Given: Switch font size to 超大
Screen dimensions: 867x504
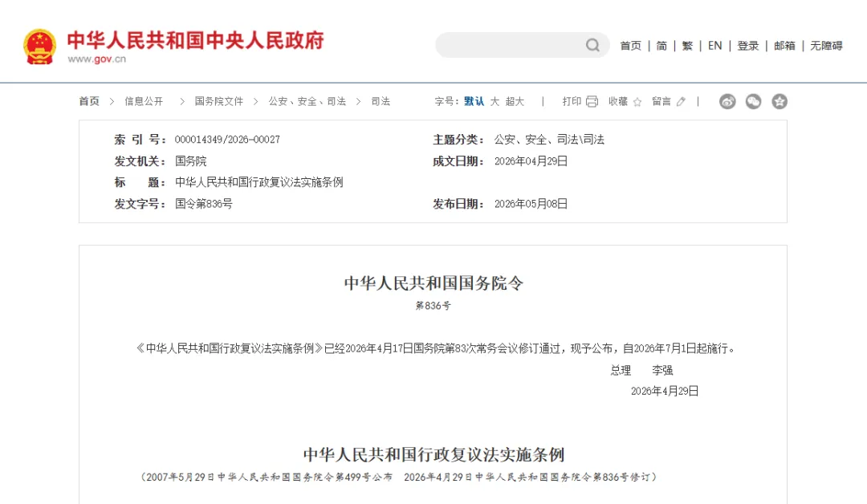Looking at the screenshot, I should click(x=515, y=101).
